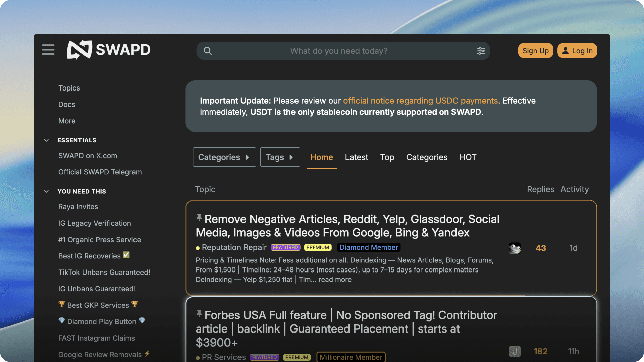Image resolution: width=644 pixels, height=362 pixels.
Task: Sort topics by Replies column
Action: click(540, 189)
